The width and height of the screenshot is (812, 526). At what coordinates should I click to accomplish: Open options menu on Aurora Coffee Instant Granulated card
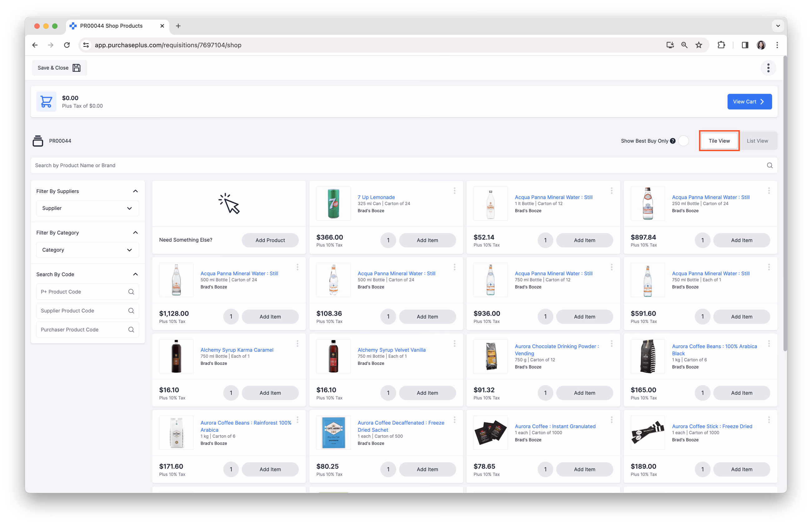(612, 420)
